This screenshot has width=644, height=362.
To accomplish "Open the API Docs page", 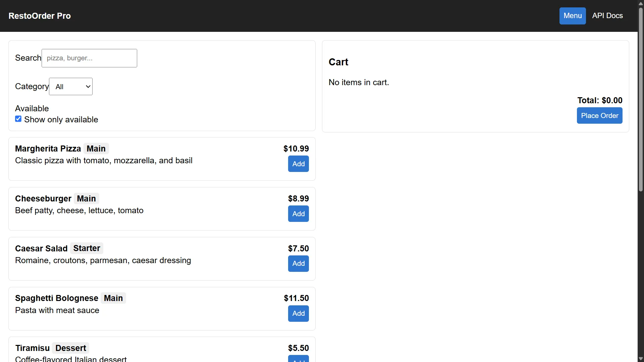I will point(607,16).
